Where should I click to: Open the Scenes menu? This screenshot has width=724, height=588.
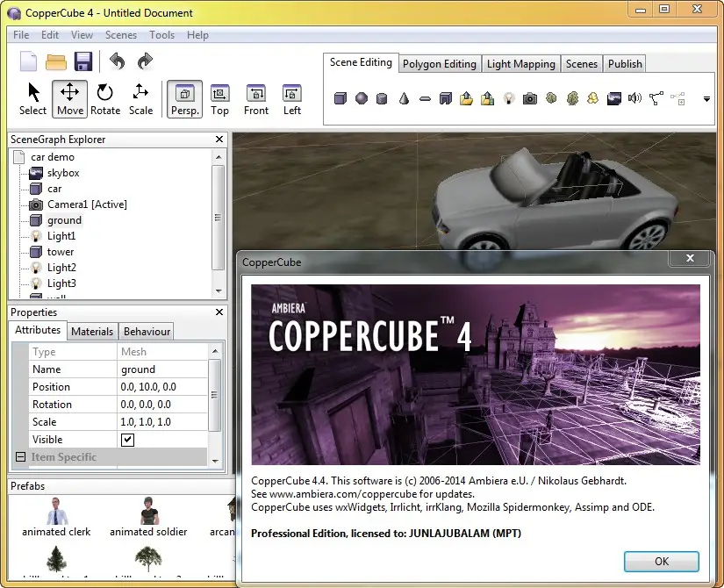pyautogui.click(x=121, y=35)
